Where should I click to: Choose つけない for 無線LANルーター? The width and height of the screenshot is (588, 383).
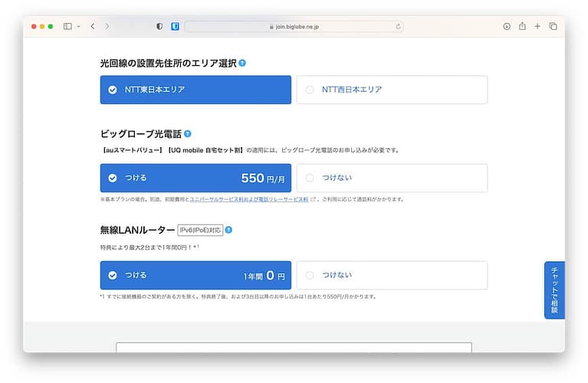pos(392,275)
